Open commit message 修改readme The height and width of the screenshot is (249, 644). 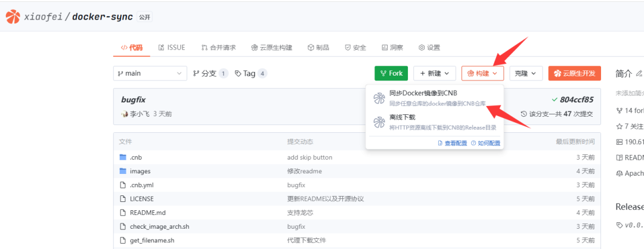[x=304, y=171]
